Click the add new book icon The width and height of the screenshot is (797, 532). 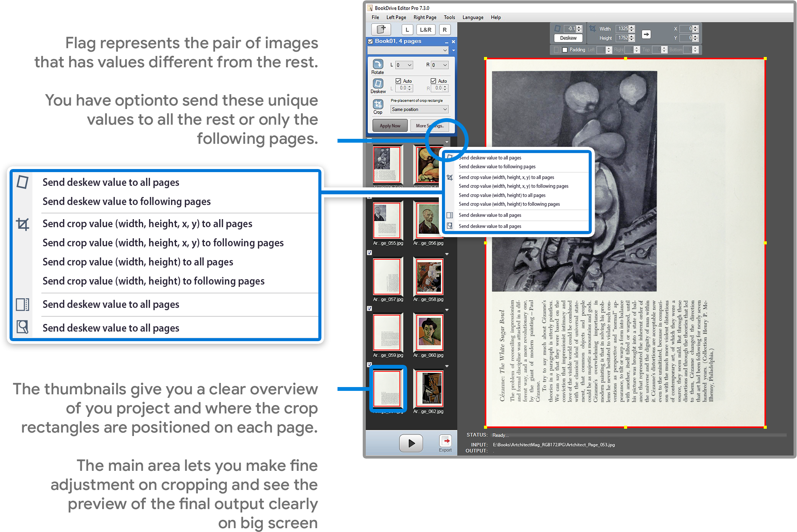point(381,29)
